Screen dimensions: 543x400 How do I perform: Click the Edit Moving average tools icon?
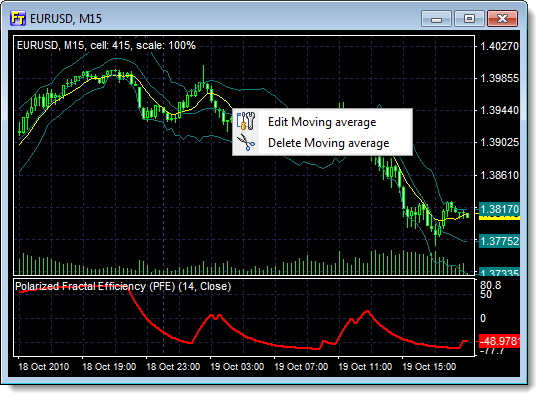click(x=246, y=121)
